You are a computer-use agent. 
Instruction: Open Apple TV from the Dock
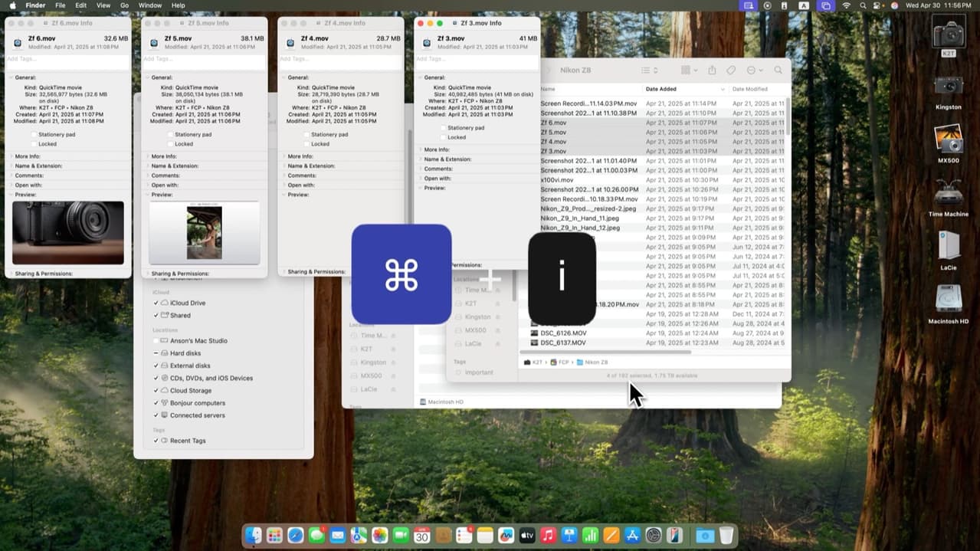527,536
